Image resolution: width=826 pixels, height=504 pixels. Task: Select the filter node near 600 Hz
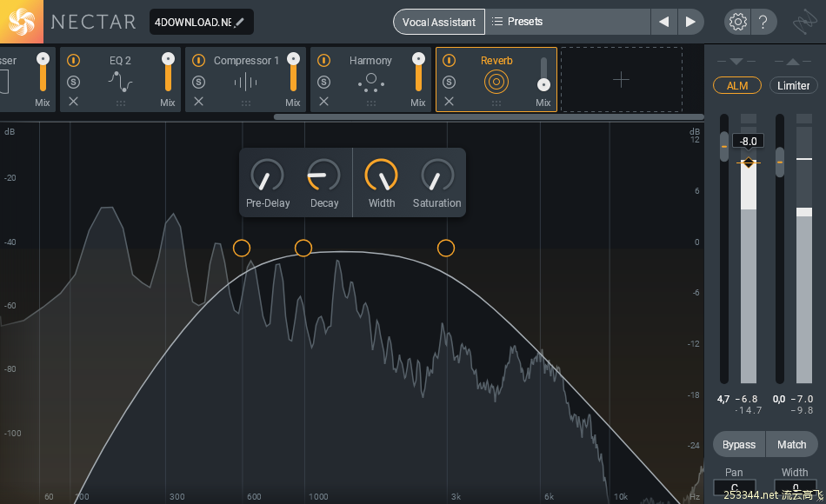tap(242, 248)
